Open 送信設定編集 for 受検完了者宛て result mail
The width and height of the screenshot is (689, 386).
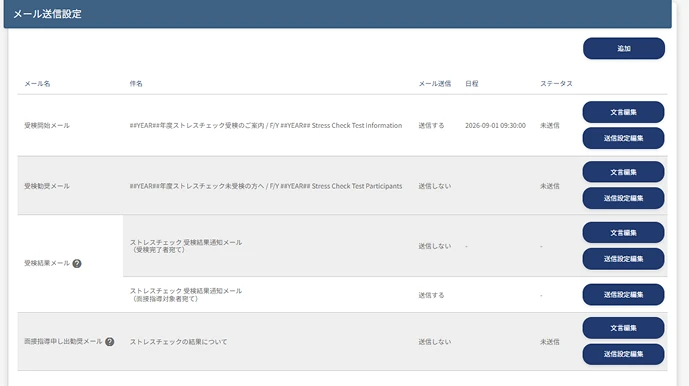[x=623, y=259]
